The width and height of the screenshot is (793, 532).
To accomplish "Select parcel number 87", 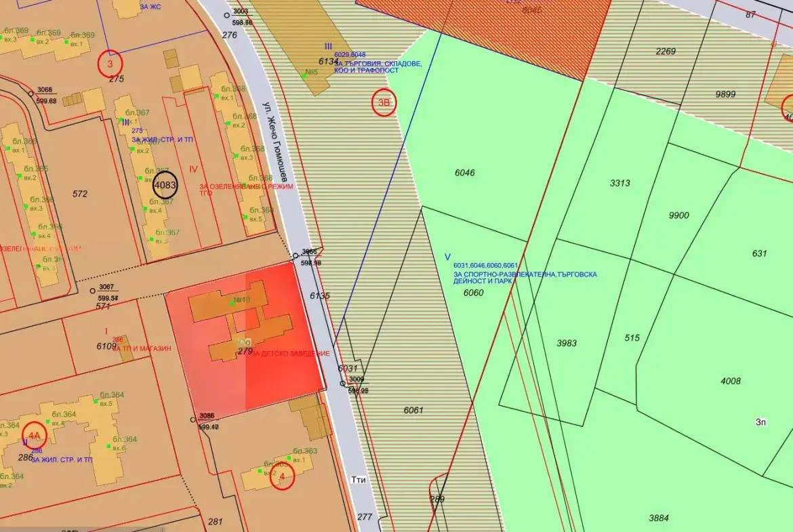I will click(x=750, y=15).
